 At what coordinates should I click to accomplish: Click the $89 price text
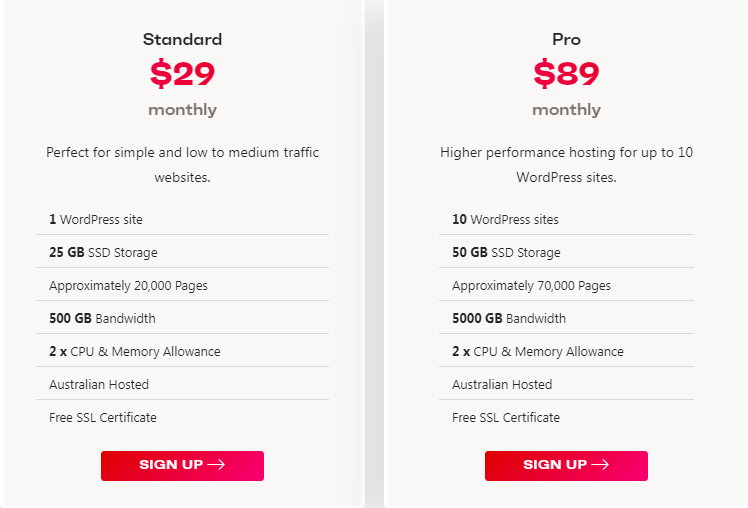point(566,73)
